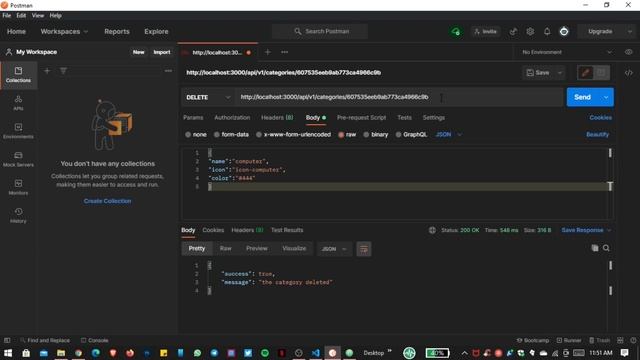Open the No Environment selector
This screenshot has width=640, height=360.
tap(567, 52)
